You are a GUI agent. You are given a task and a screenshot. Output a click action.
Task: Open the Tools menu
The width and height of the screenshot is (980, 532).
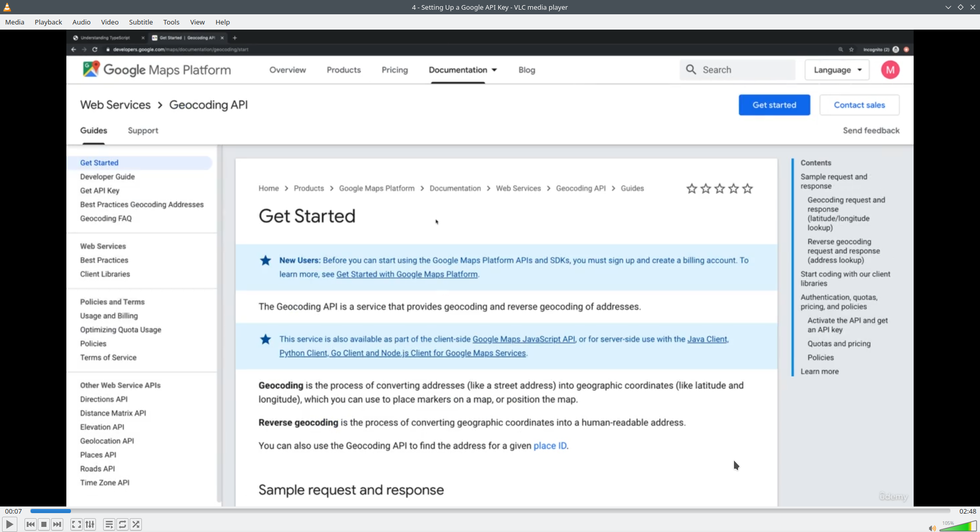(171, 22)
